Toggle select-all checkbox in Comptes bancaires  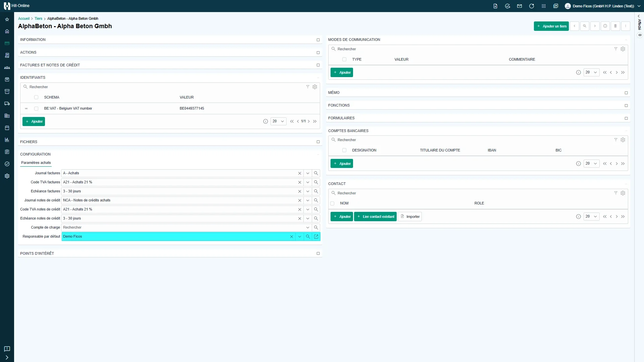pos(344,150)
